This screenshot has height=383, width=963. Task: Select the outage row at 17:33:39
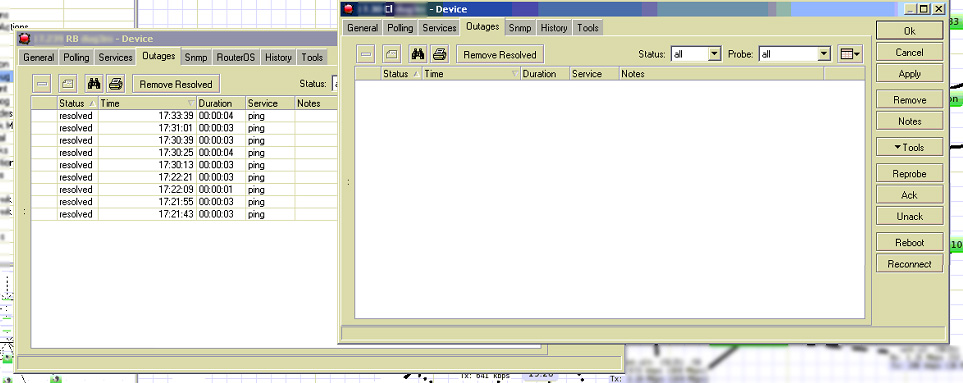click(184, 115)
